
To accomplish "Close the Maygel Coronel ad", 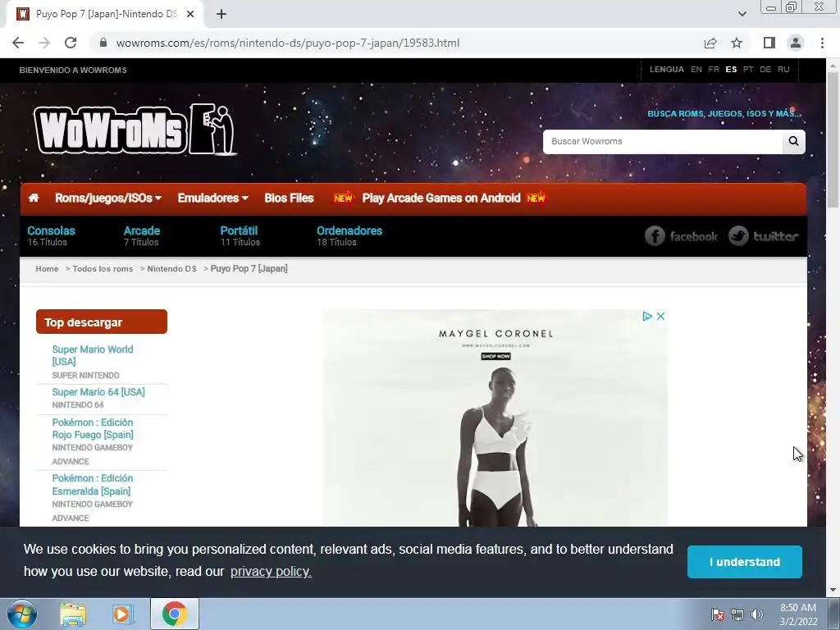I will pyautogui.click(x=660, y=316).
